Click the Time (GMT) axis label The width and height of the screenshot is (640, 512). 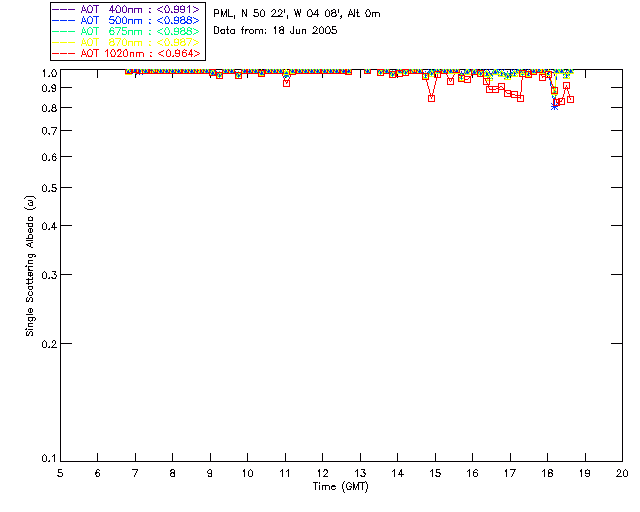tap(340, 487)
